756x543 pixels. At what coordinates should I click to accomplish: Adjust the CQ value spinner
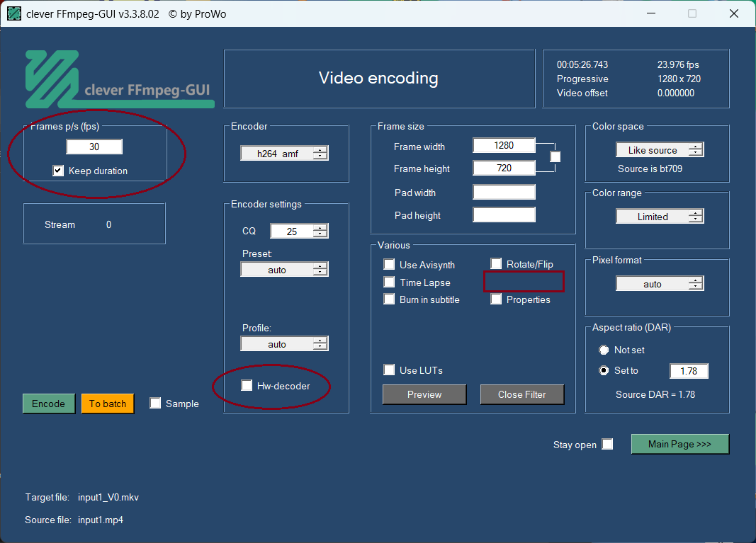click(x=320, y=232)
